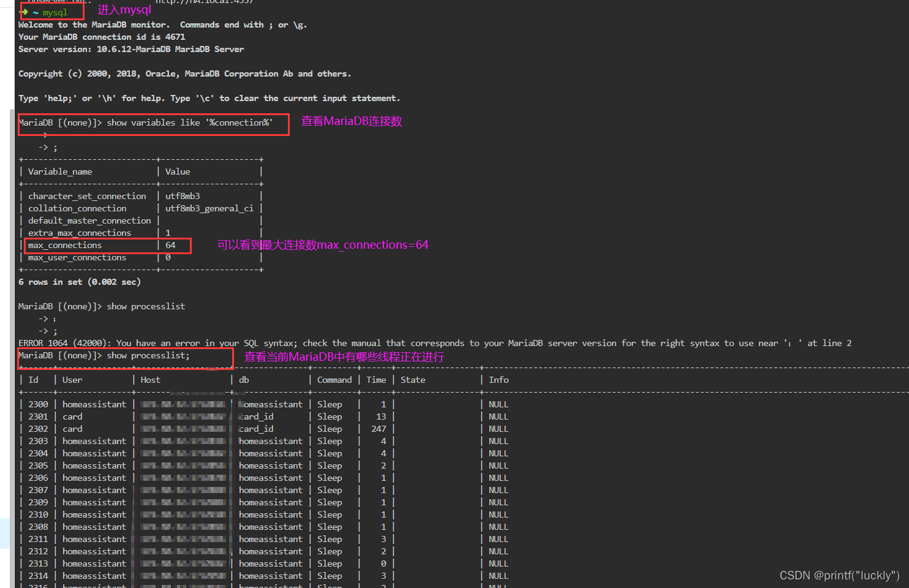
Task: Click process Id 2309
Action: coord(38,502)
